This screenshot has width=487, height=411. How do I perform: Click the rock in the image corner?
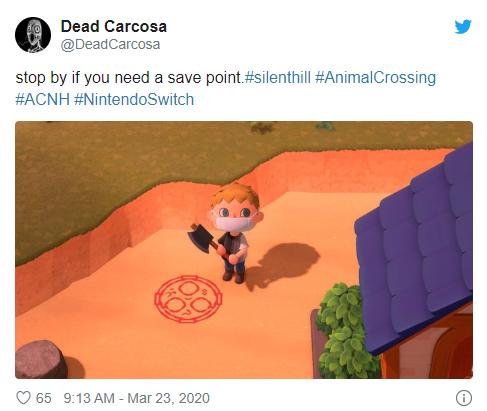click(x=41, y=360)
